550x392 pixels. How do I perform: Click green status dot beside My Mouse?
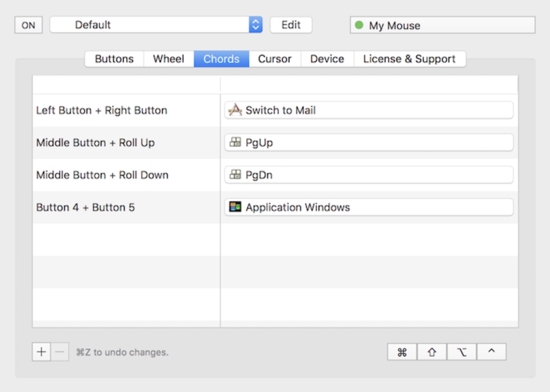[359, 25]
